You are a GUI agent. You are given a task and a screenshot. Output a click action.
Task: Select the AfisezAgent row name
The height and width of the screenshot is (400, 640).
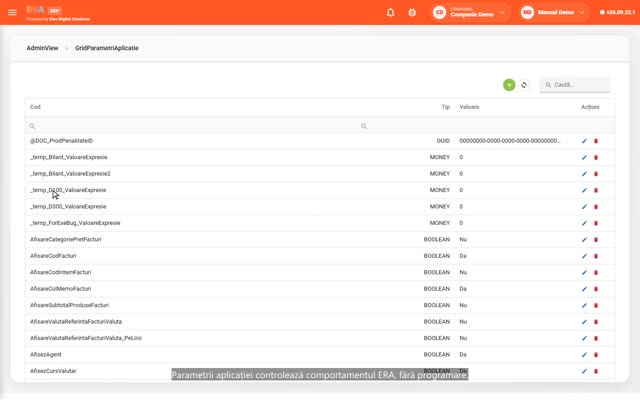pos(46,355)
